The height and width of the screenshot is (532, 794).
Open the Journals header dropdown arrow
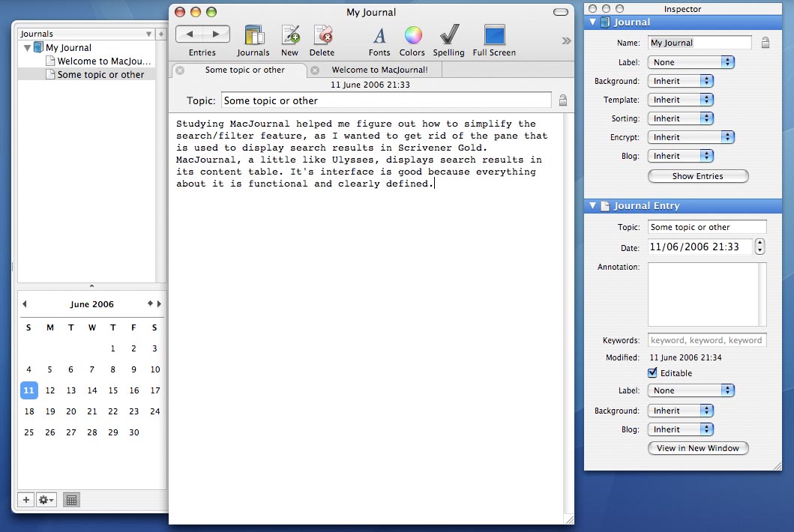(x=149, y=34)
